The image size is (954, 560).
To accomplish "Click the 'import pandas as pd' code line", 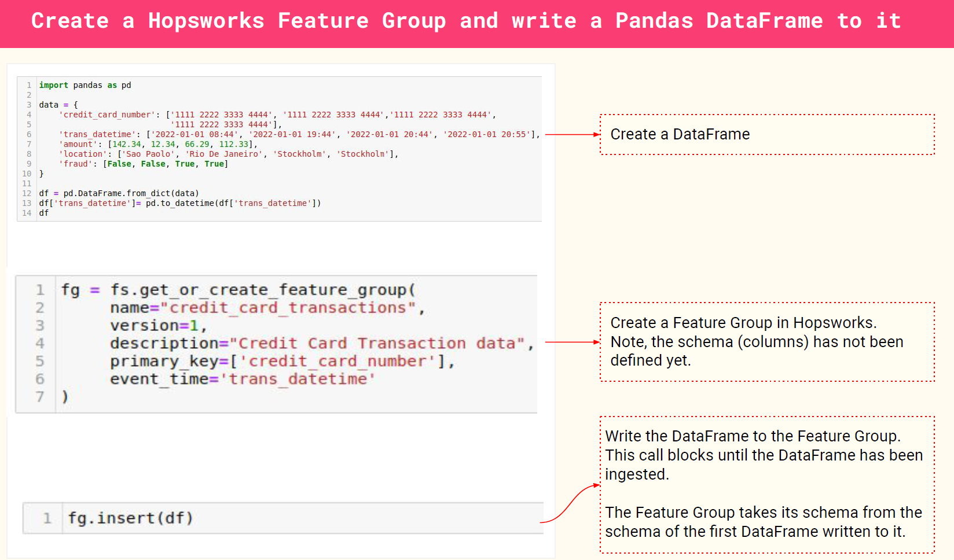I will point(85,85).
